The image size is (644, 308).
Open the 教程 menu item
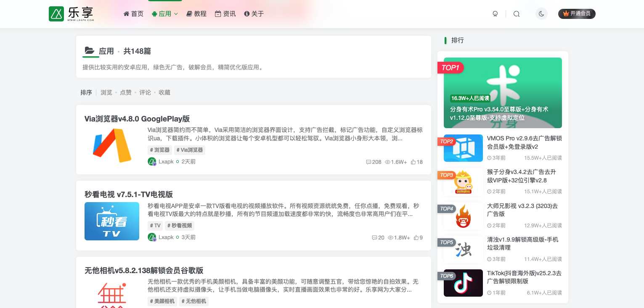[196, 14]
